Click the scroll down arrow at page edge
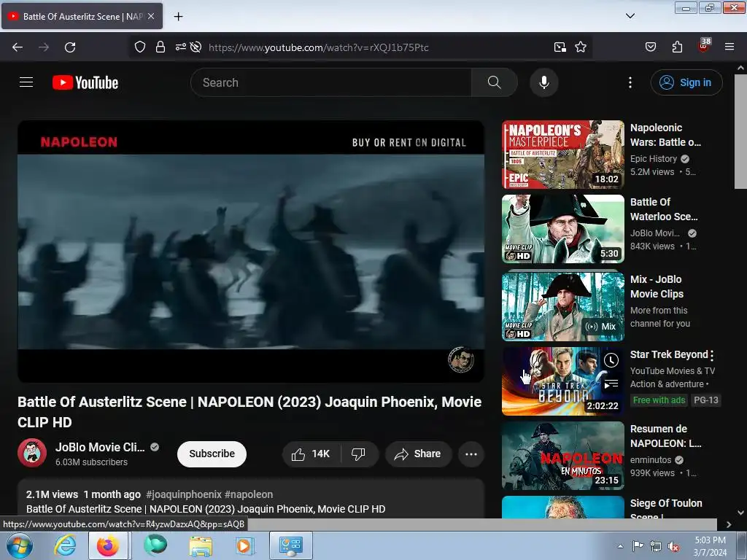Image resolution: width=747 pixels, height=560 pixels. pyautogui.click(x=740, y=513)
